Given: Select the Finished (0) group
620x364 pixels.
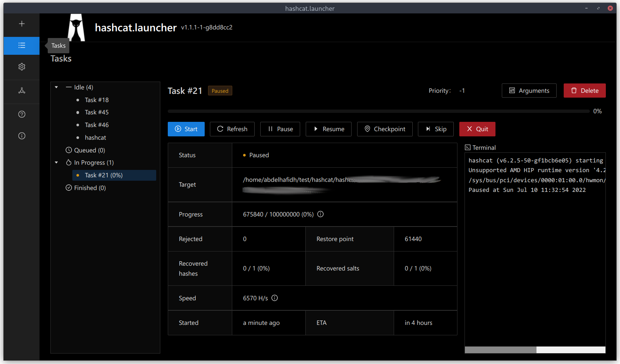Looking at the screenshot, I should 90,188.
